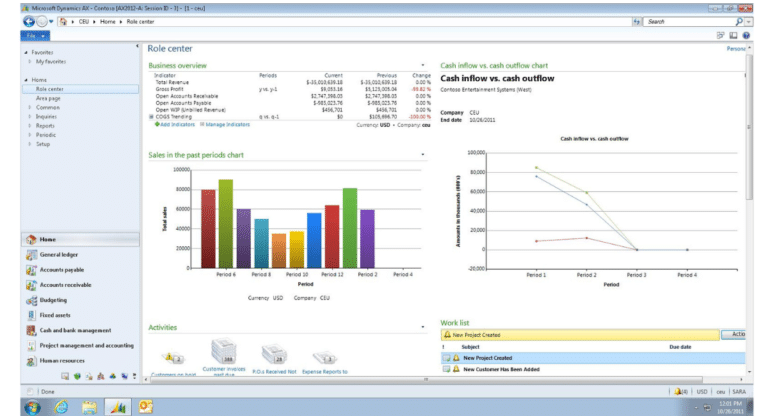The image size is (768, 416).
Task: Open the help icon at top right
Action: click(x=746, y=35)
